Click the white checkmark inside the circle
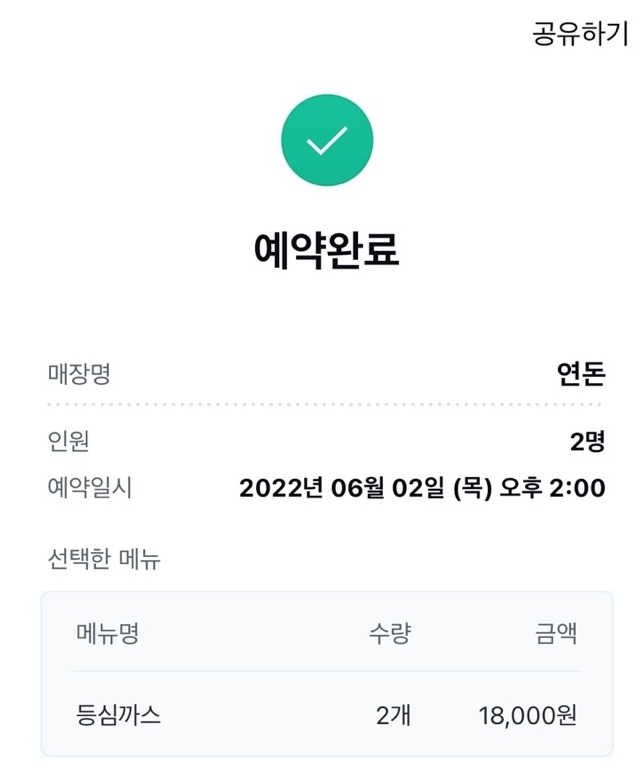Viewport: 642px width, 782px height. tap(327, 141)
